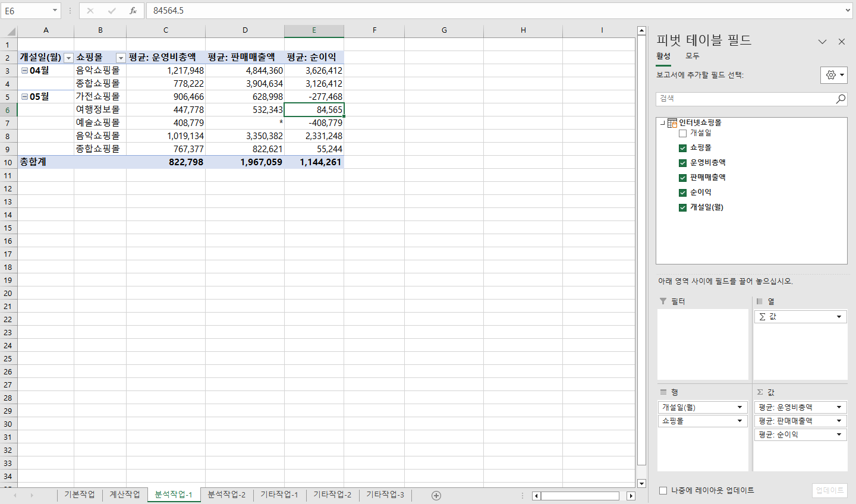Click the search magnifier icon in field list

click(841, 99)
